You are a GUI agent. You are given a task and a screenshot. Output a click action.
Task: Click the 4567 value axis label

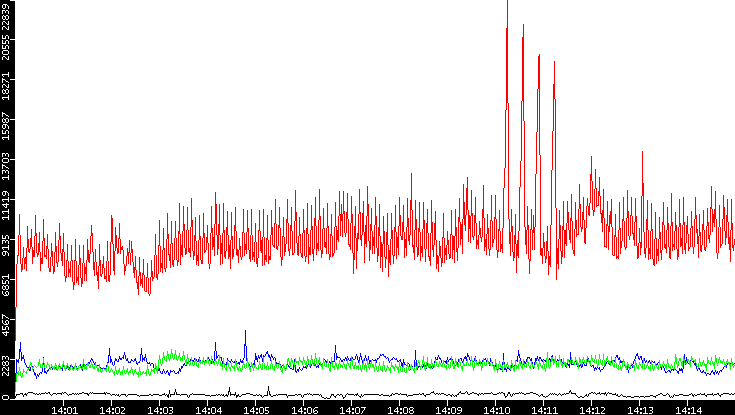(6, 325)
